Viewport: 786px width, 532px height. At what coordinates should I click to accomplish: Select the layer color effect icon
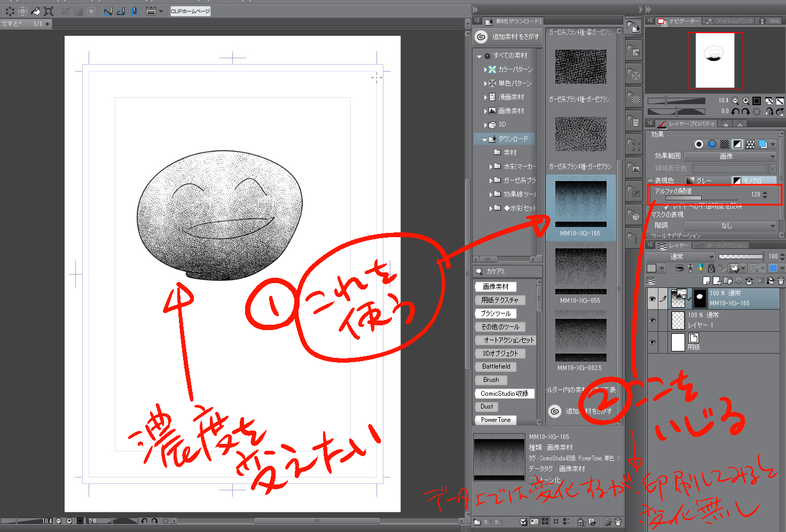click(763, 144)
